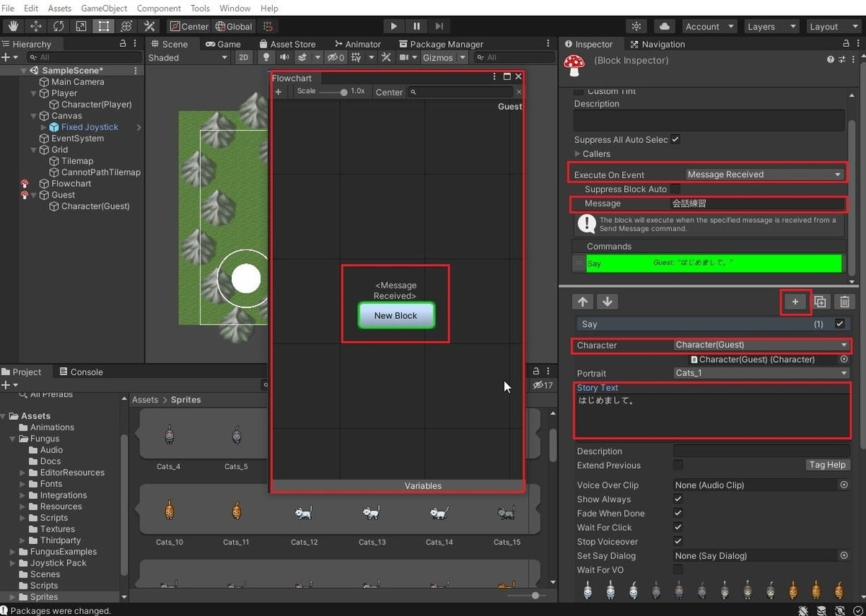Screen dimensions: 866x616
Task: Toggle the Wait For Click checkbox
Action: point(678,527)
